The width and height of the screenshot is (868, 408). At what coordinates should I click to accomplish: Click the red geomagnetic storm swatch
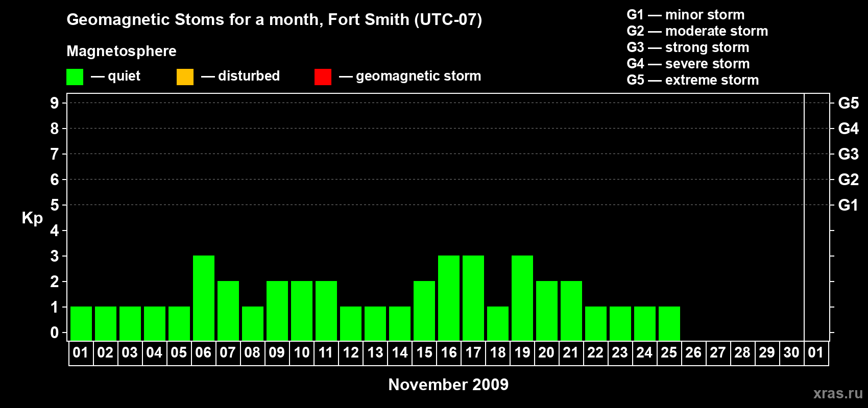[323, 77]
